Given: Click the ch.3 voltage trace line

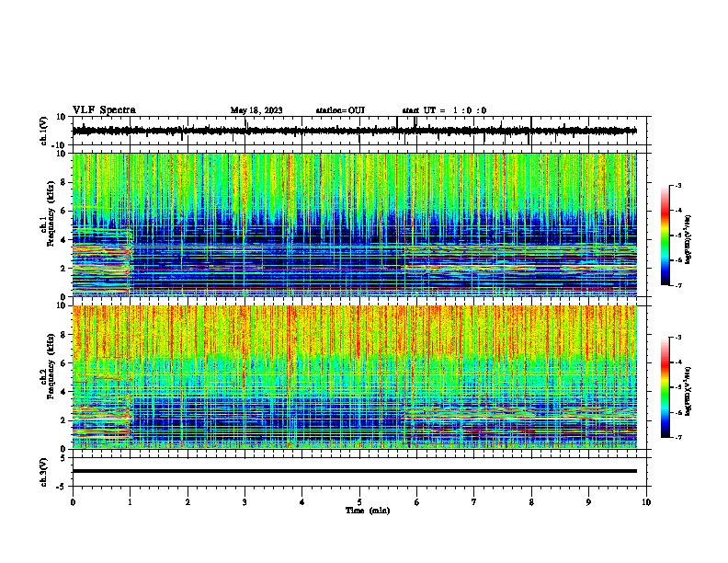Looking at the screenshot, I should [x=354, y=471].
